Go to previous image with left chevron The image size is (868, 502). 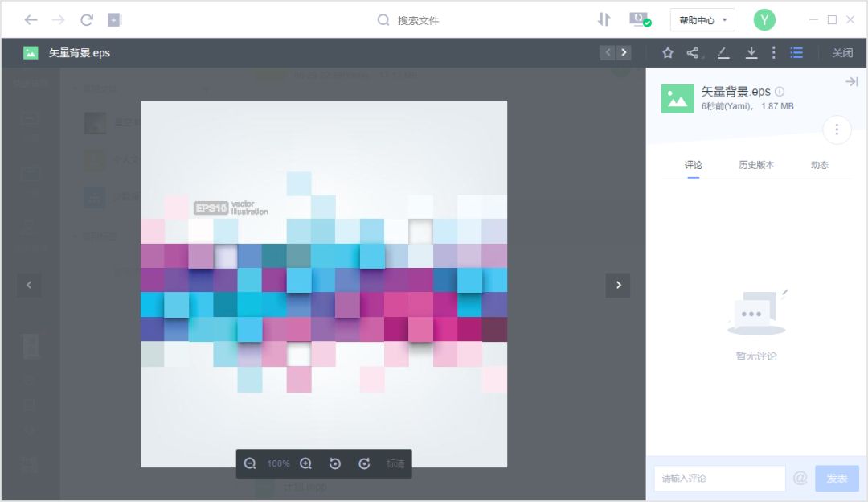(x=29, y=286)
